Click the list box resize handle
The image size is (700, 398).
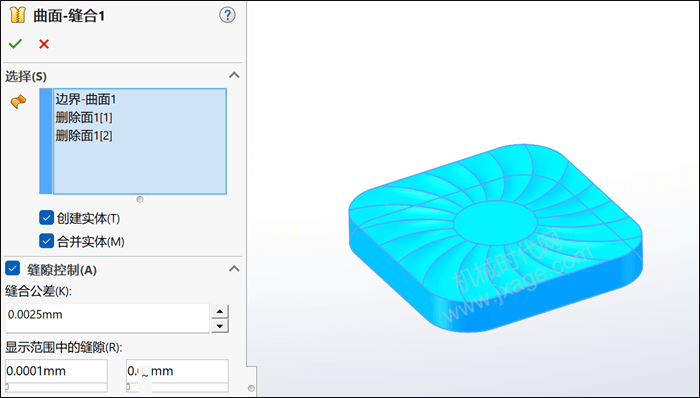140,199
